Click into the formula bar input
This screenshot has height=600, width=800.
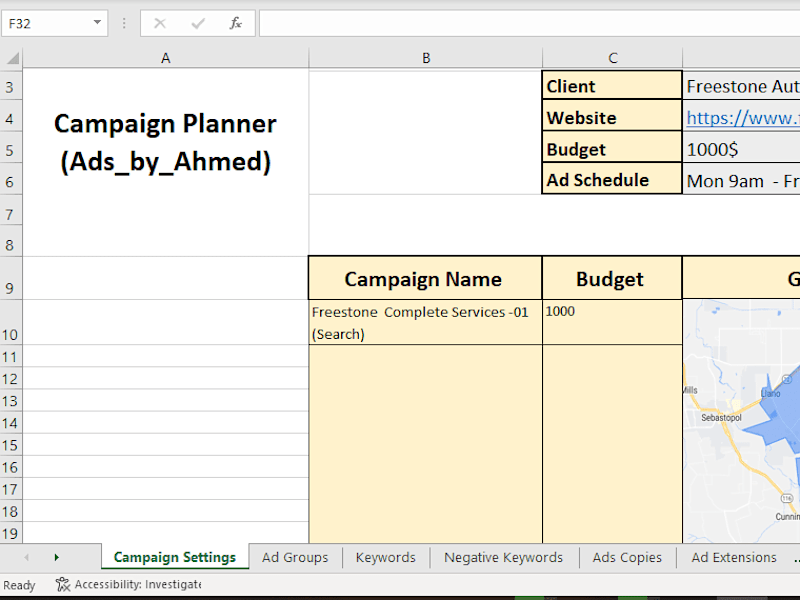click(530, 23)
